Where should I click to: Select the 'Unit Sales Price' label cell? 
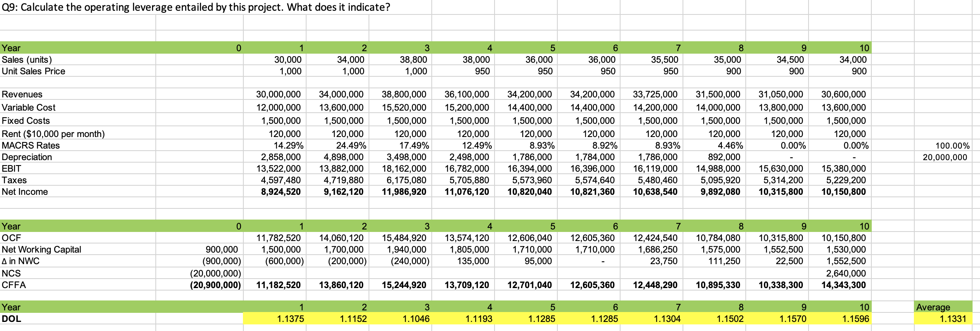coord(33,71)
